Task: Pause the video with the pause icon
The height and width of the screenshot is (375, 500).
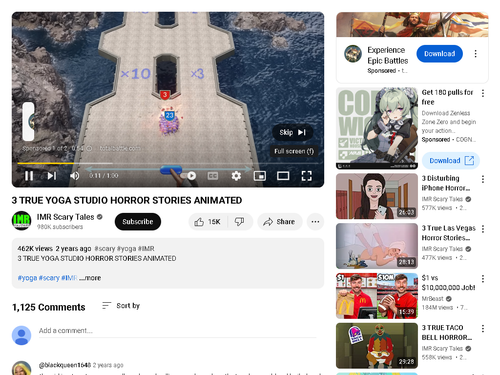Action: click(29, 176)
